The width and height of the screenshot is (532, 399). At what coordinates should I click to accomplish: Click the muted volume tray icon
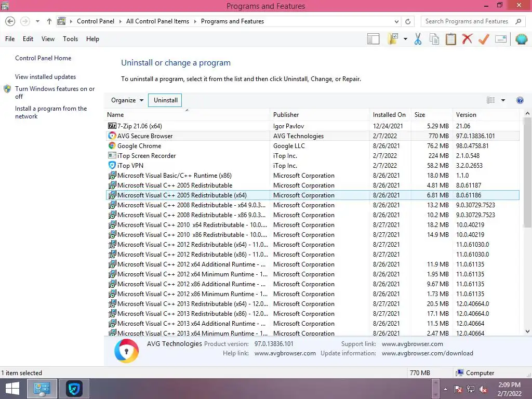click(x=483, y=389)
